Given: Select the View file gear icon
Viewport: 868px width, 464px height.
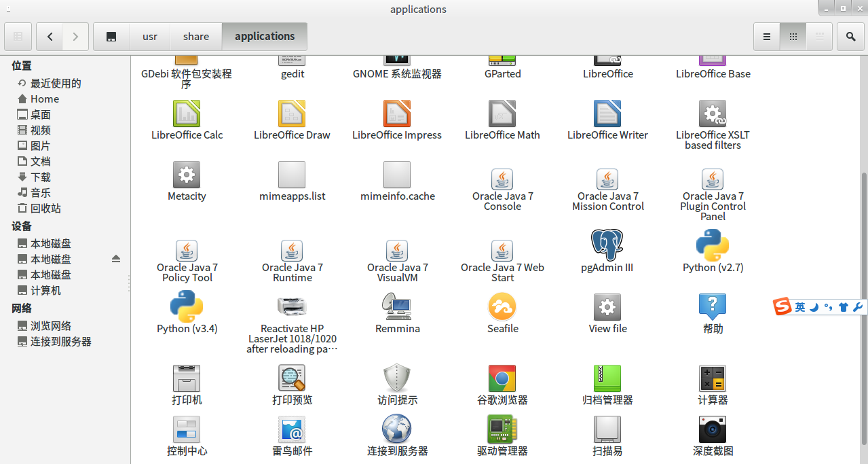Looking at the screenshot, I should 607,307.
